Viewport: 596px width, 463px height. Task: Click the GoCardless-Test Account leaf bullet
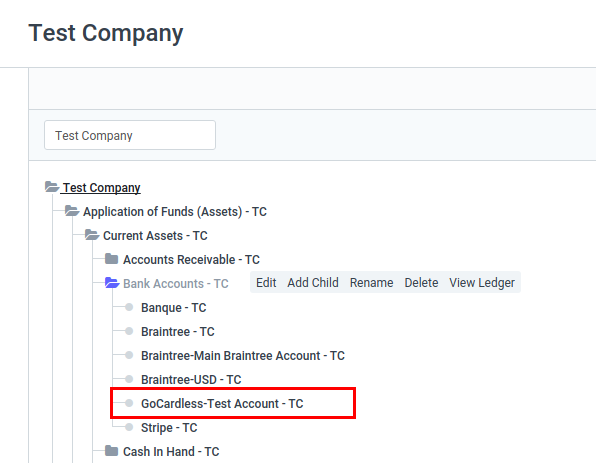(x=129, y=403)
